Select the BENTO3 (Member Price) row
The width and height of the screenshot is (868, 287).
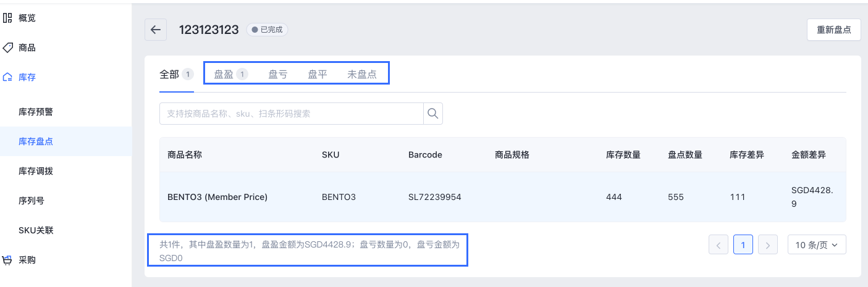pyautogui.click(x=503, y=197)
